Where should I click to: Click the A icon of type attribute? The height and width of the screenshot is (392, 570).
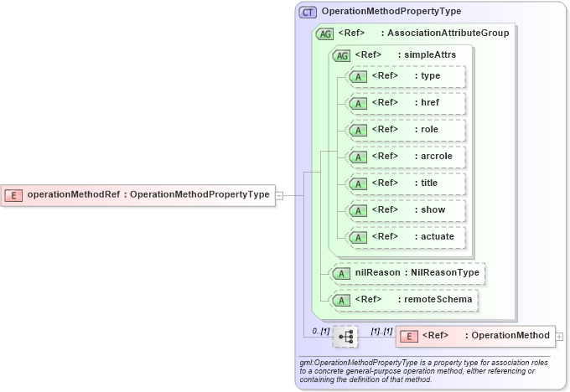[x=358, y=77]
